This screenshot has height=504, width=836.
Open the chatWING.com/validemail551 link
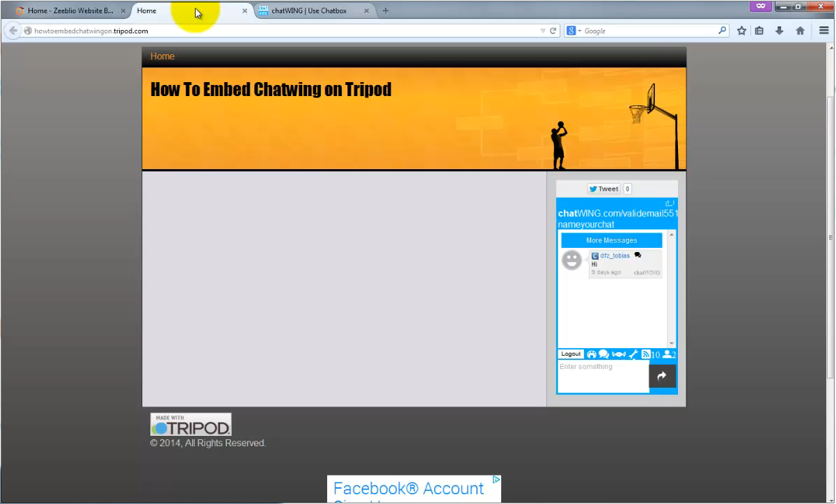[617, 214]
